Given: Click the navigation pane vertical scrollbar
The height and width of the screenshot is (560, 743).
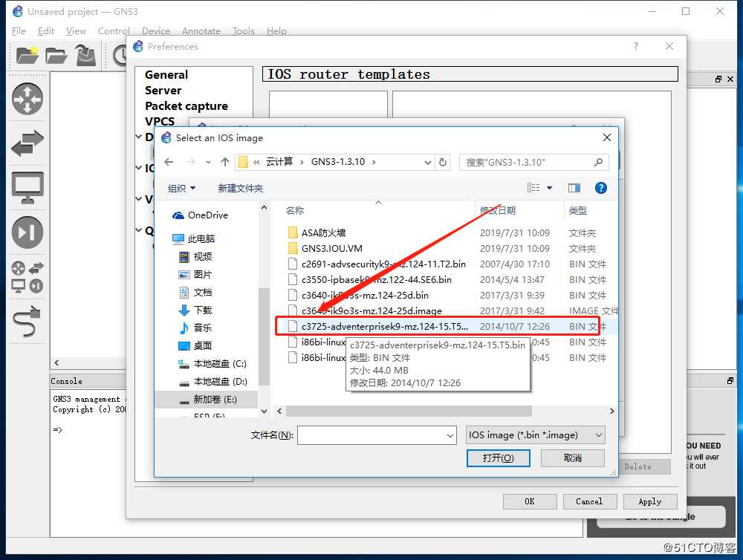Looking at the screenshot, I should (x=264, y=336).
